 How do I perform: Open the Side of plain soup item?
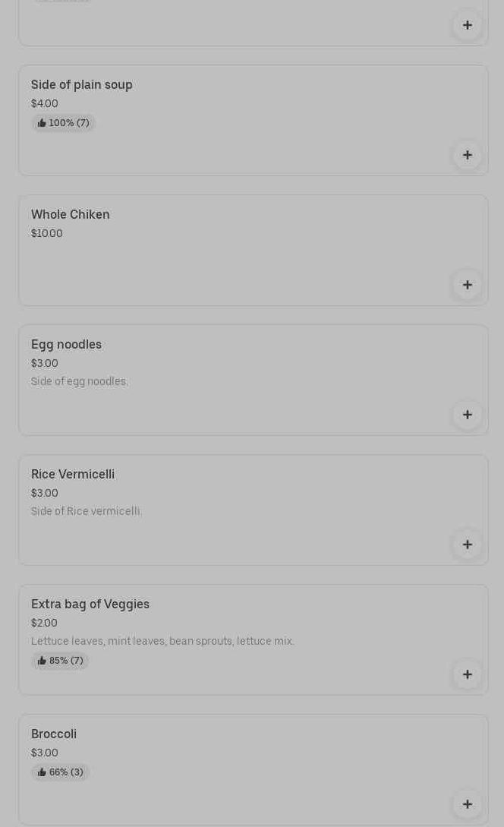(x=82, y=85)
